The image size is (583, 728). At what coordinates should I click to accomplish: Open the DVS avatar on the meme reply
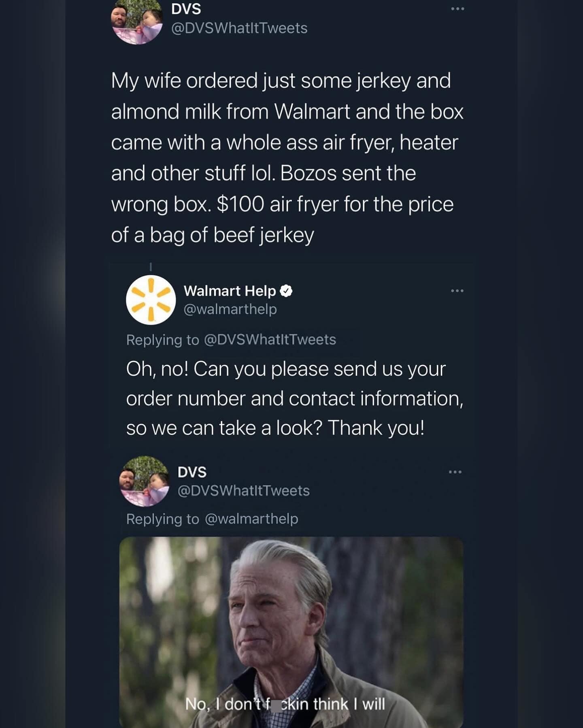click(144, 481)
